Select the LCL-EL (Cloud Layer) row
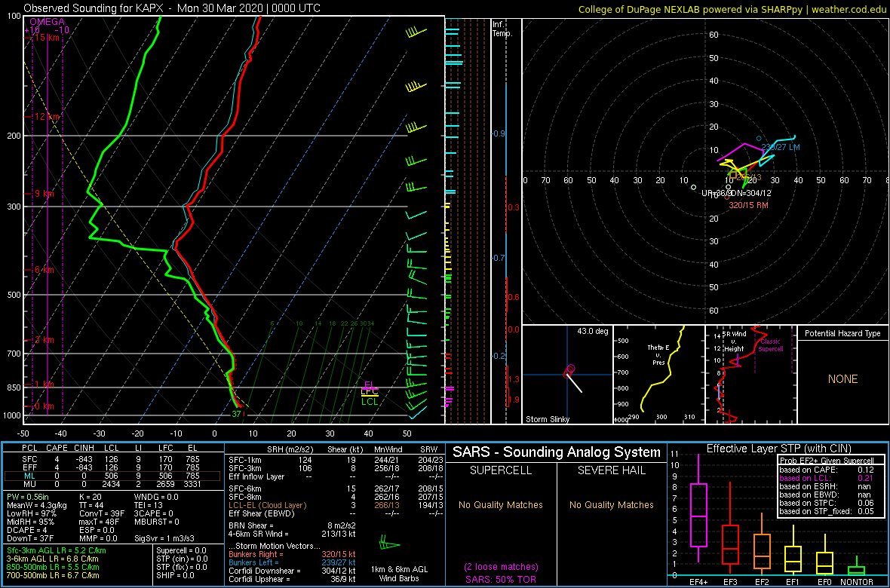The image size is (890, 588). tap(336, 505)
